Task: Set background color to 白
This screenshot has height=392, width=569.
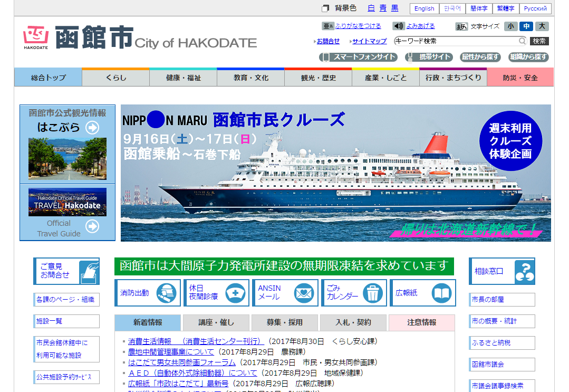Action: click(371, 8)
